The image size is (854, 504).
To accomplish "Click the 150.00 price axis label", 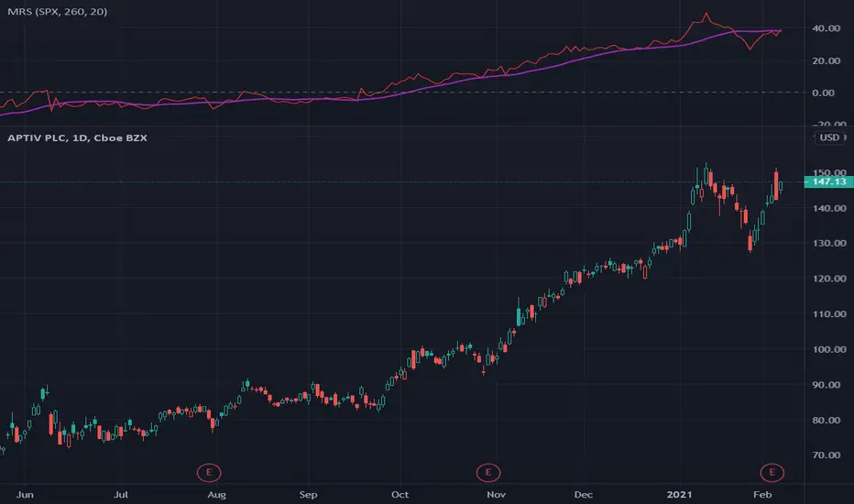I will (x=829, y=172).
